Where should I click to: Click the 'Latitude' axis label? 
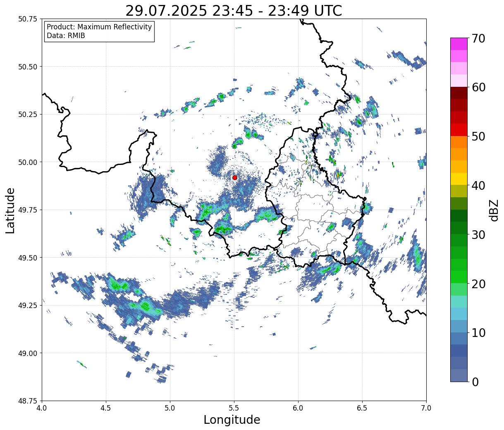pyautogui.click(x=10, y=210)
